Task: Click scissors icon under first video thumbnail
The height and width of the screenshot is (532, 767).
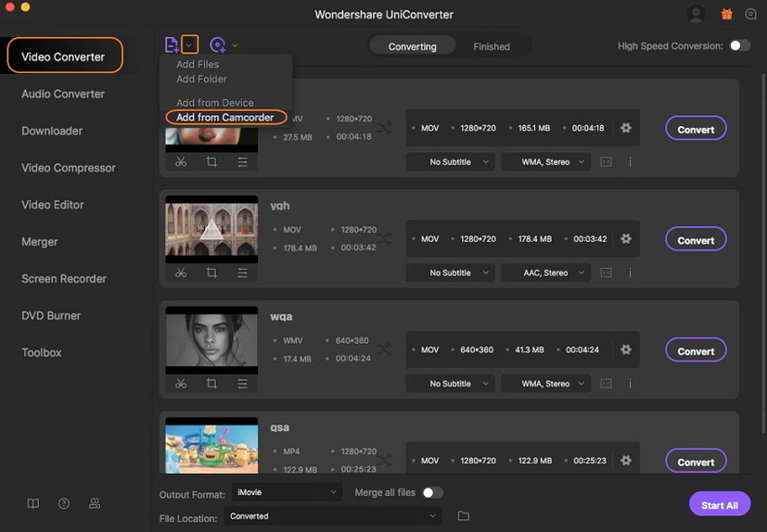Action: click(x=181, y=161)
